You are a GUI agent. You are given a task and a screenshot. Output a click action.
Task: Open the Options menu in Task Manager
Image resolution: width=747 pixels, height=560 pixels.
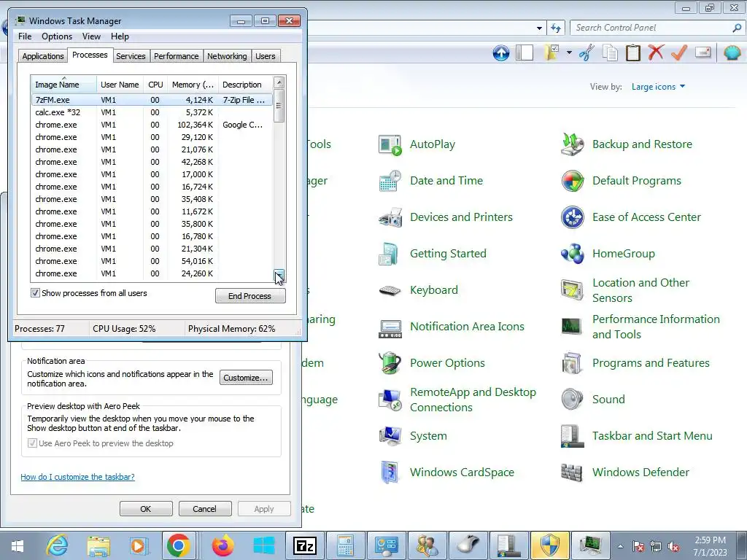(57, 36)
